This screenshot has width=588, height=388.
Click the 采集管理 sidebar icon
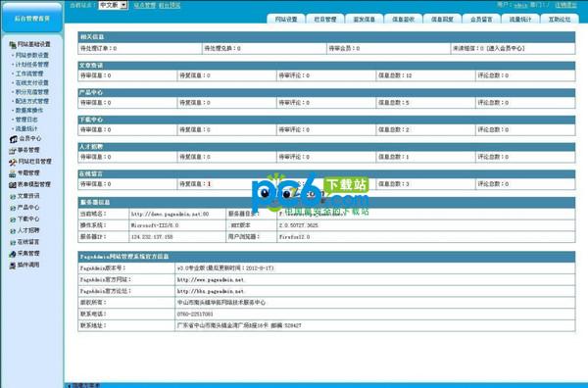click(13, 254)
